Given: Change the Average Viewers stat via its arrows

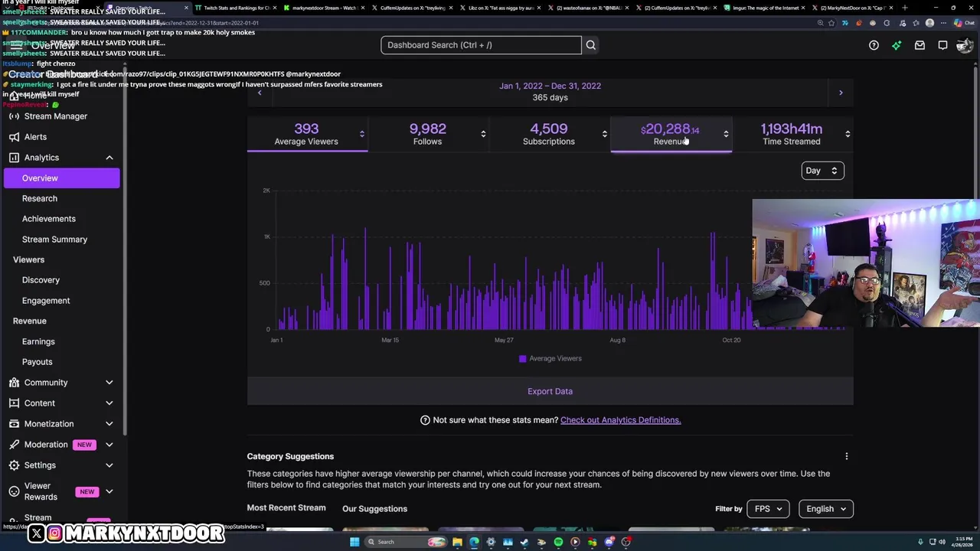Looking at the screenshot, I should click(x=362, y=135).
